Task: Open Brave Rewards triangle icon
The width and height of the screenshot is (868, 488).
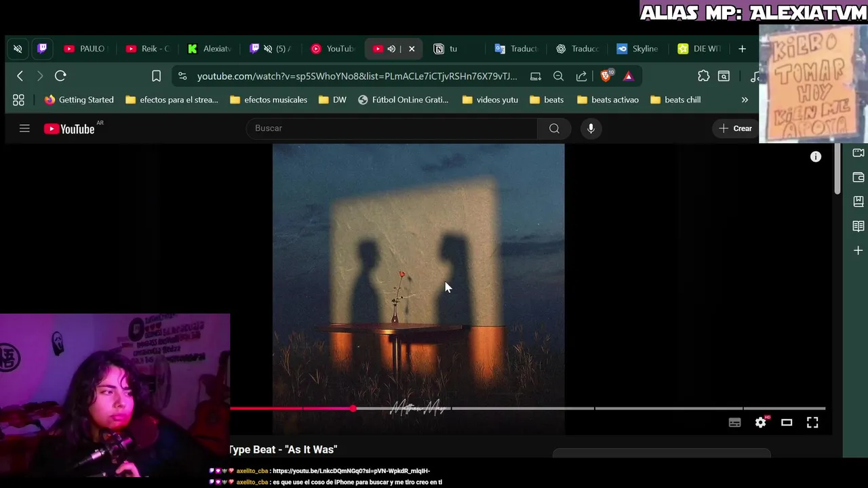Action: 629,76
